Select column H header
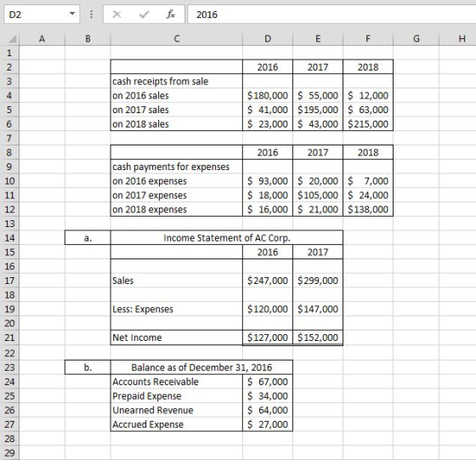Viewport: 476px width, 460px height. pyautogui.click(x=462, y=39)
